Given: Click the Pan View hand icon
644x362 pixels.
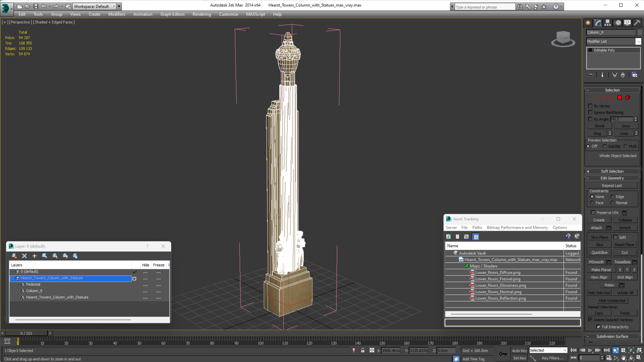Looking at the screenshot, I should [x=623, y=358].
